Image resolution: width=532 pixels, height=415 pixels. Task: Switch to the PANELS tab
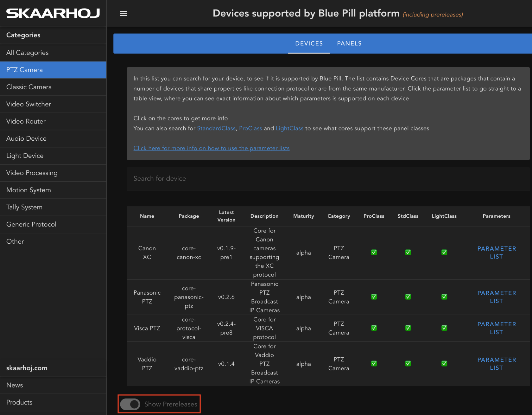[x=349, y=43]
